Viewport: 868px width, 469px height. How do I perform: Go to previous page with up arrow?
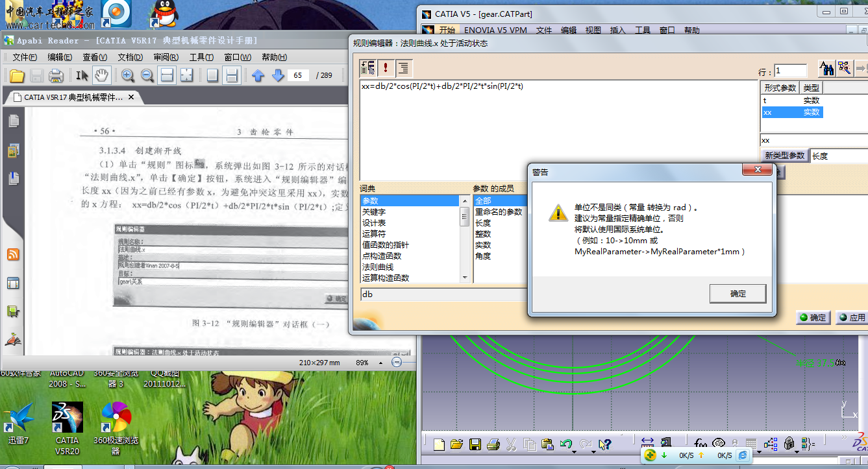tap(258, 75)
